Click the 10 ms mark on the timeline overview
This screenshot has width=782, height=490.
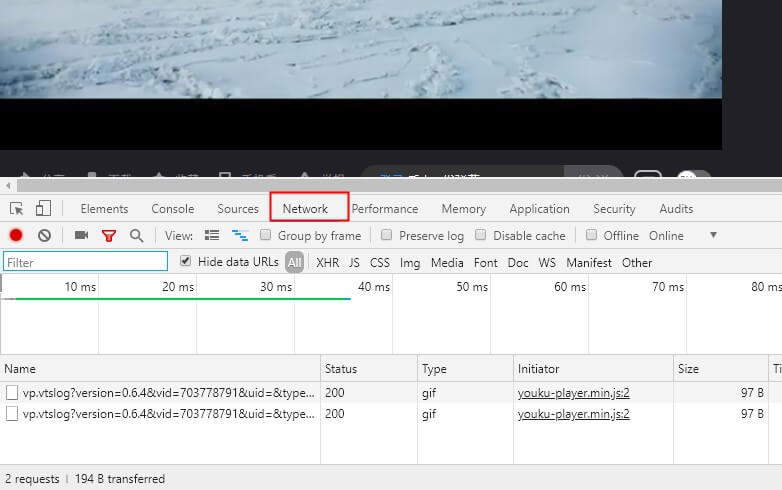click(x=80, y=287)
